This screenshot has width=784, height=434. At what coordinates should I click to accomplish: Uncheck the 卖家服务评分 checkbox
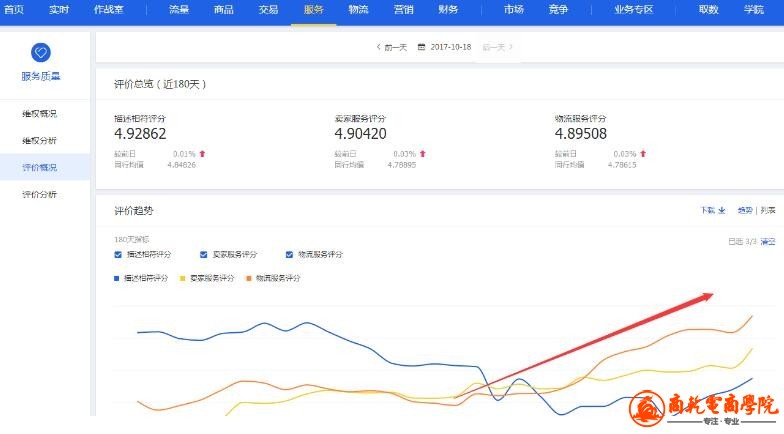[x=204, y=254]
